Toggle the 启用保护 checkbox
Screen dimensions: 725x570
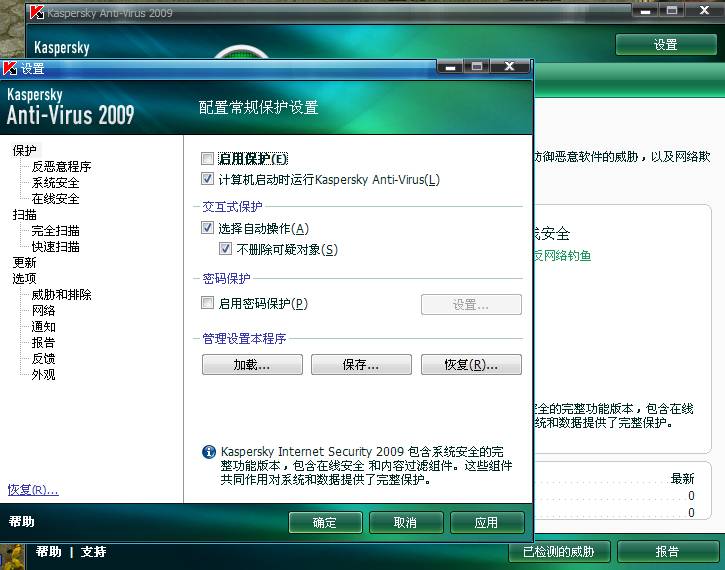[208, 159]
